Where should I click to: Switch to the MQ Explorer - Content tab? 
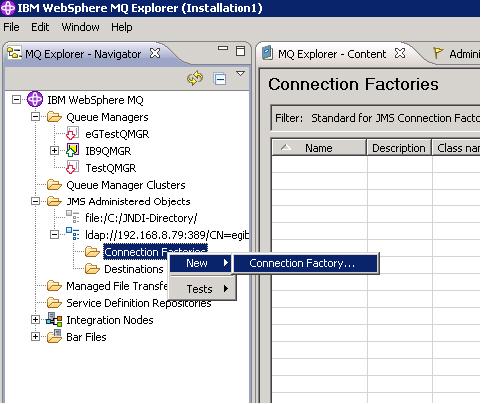tap(332, 54)
